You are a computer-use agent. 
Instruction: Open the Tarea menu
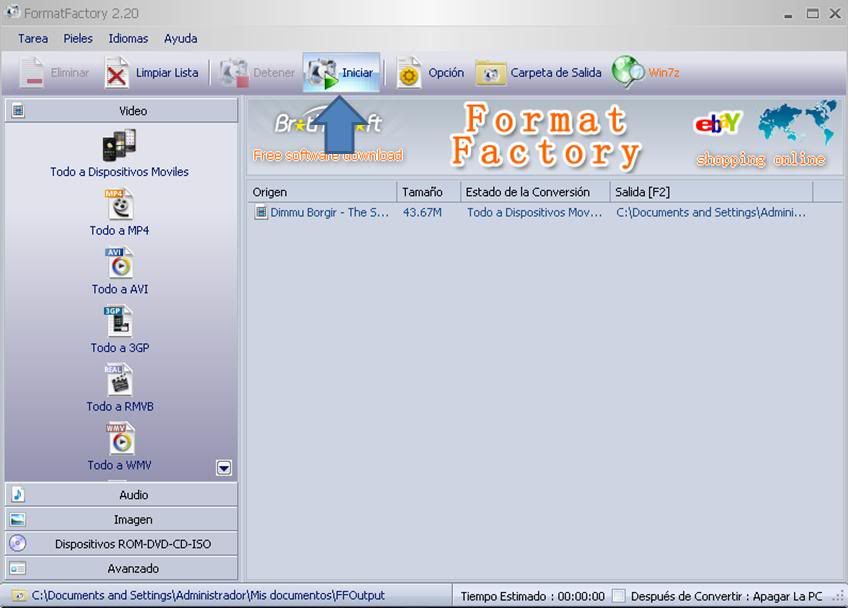pyautogui.click(x=33, y=38)
